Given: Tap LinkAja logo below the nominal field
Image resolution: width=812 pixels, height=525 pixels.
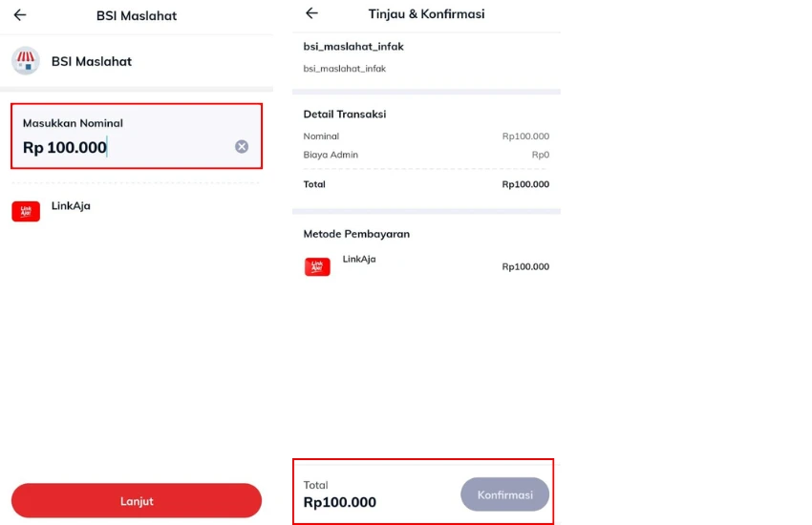Looking at the screenshot, I should coord(26,211).
